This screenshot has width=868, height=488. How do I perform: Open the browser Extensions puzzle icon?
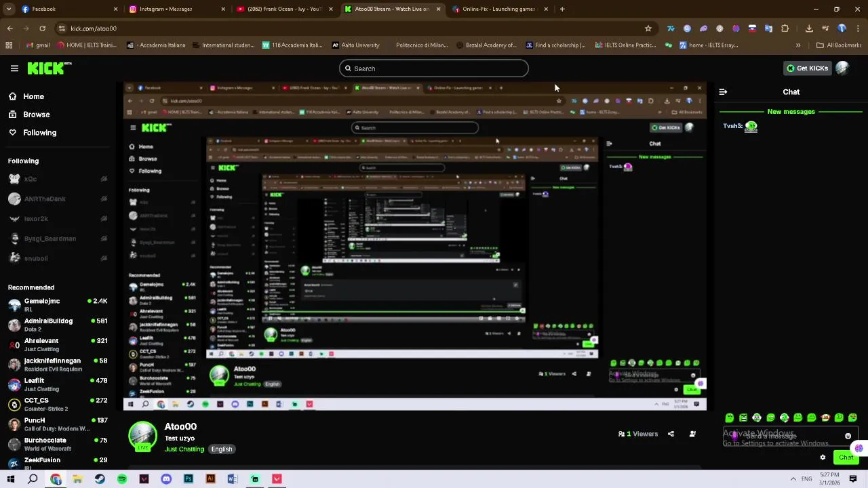point(785,28)
